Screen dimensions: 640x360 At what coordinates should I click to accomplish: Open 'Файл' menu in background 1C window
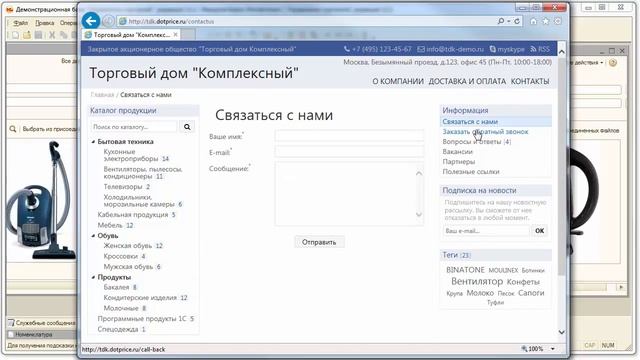click(20, 23)
